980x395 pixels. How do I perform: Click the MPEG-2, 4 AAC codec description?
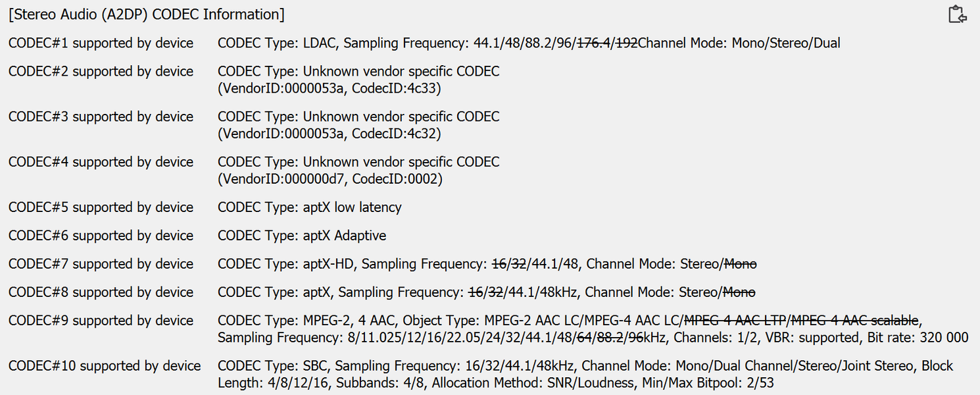point(592,329)
